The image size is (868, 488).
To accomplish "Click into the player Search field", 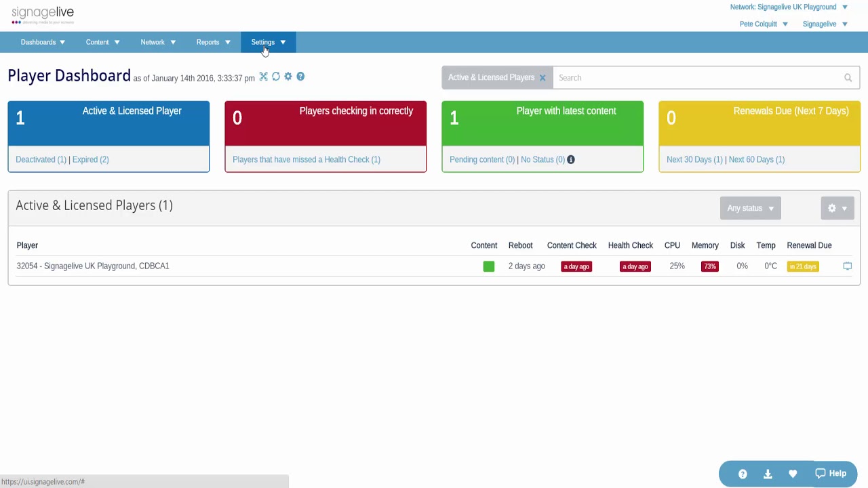I will tap(698, 78).
